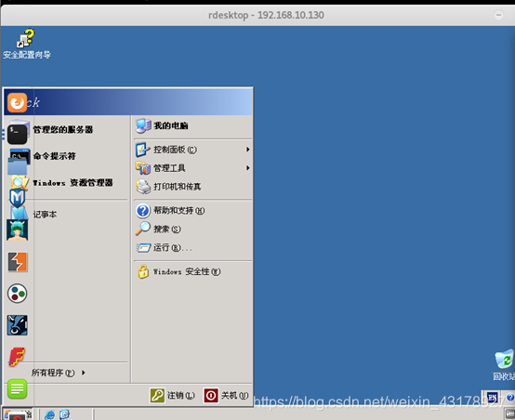Launch Firefox from the dock
The height and width of the screenshot is (420, 515).
[17, 103]
